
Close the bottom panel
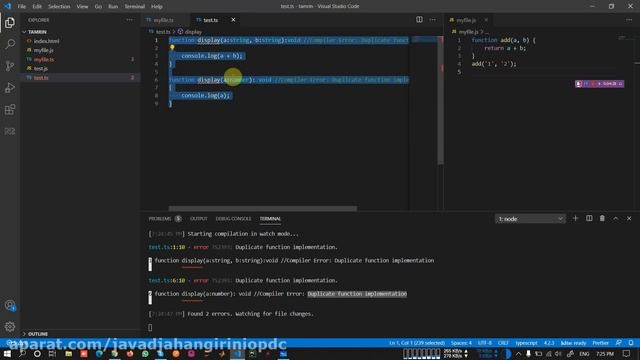[629, 218]
